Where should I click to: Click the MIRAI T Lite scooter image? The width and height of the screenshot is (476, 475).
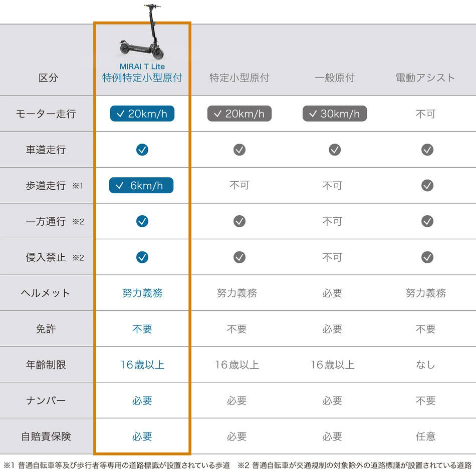pyautogui.click(x=143, y=32)
